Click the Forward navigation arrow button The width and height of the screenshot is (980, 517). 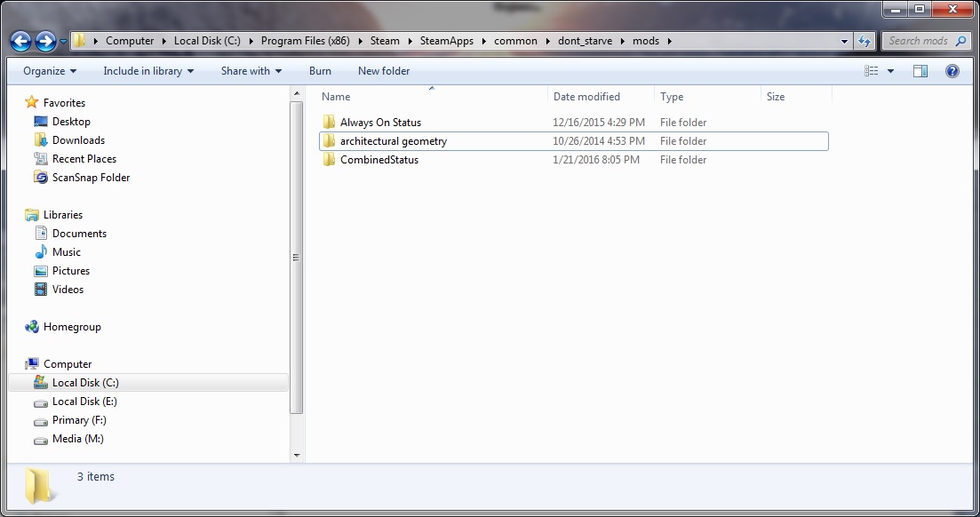(46, 41)
